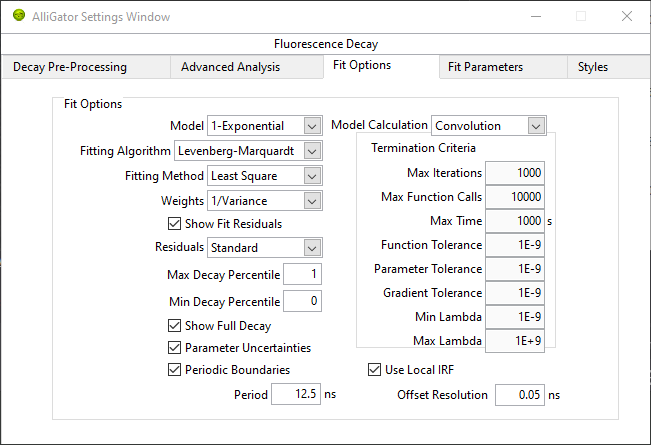This screenshot has width=651, height=445.
Task: Select the Fit Options tab
Action: (381, 65)
